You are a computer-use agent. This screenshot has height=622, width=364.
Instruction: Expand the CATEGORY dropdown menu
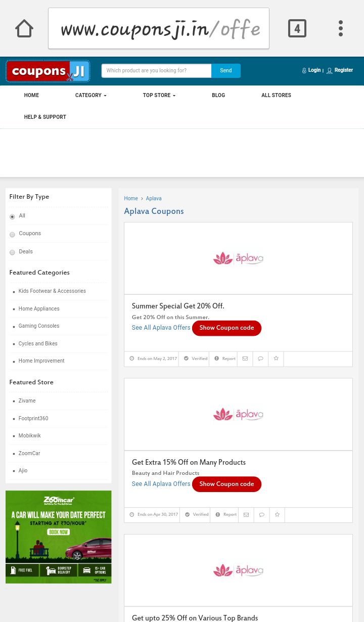[91, 95]
